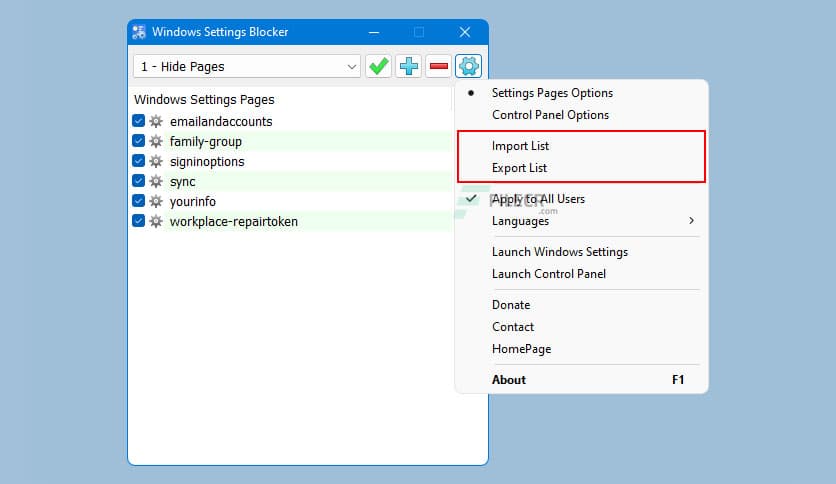Select the emailandaccounts row text

click(221, 122)
